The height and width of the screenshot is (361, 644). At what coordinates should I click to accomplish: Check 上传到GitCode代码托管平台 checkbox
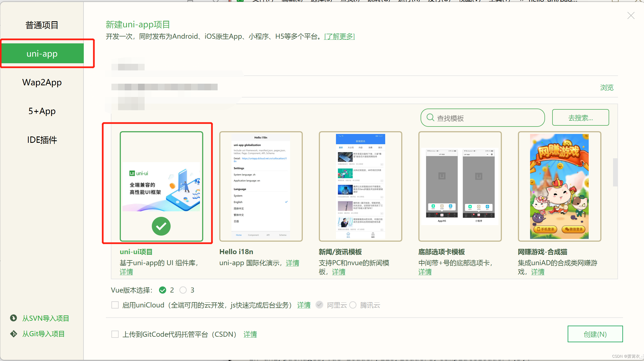pos(115,334)
